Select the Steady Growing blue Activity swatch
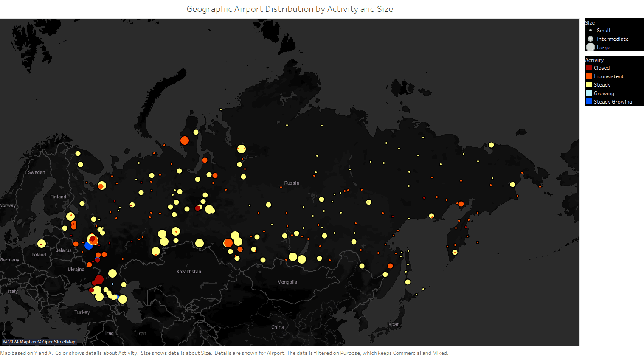Screen dimensions: 644x357 588,101
